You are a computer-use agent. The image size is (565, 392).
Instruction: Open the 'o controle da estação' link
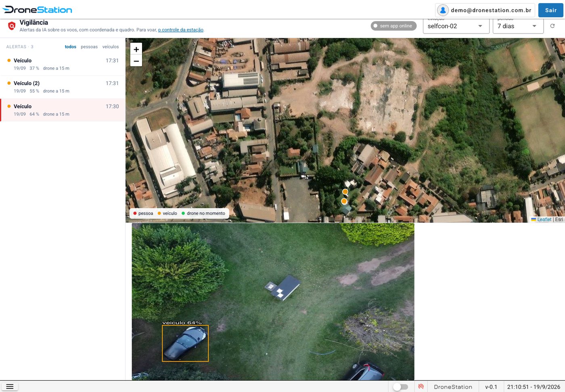coord(181,30)
